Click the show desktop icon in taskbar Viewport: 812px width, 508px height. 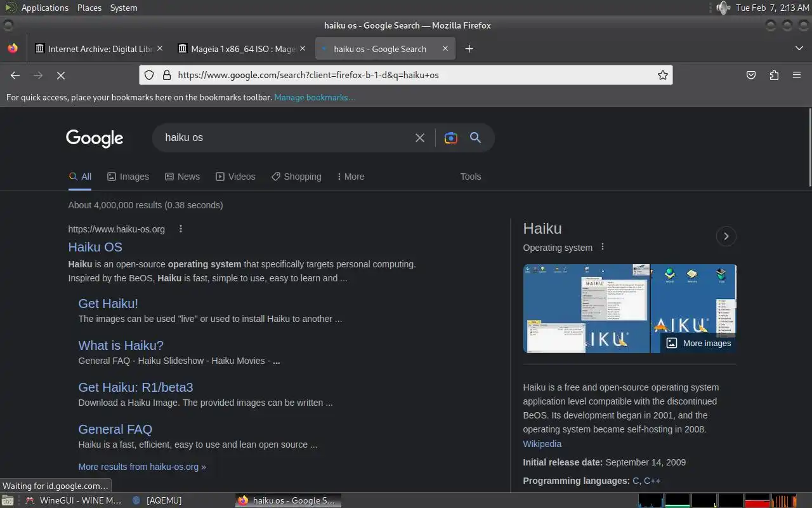coord(8,500)
